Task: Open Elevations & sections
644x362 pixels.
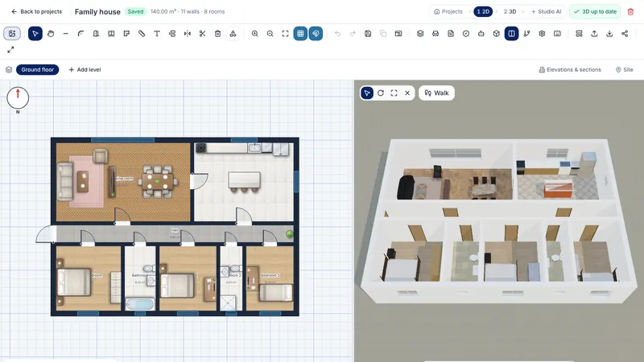Action: (570, 70)
